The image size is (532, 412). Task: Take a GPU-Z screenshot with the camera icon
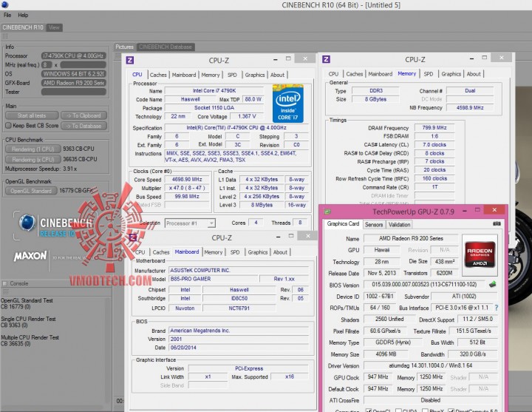[497, 224]
